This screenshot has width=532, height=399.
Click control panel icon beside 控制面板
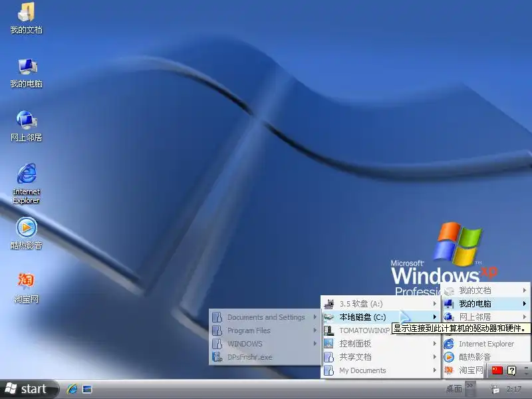pos(329,344)
